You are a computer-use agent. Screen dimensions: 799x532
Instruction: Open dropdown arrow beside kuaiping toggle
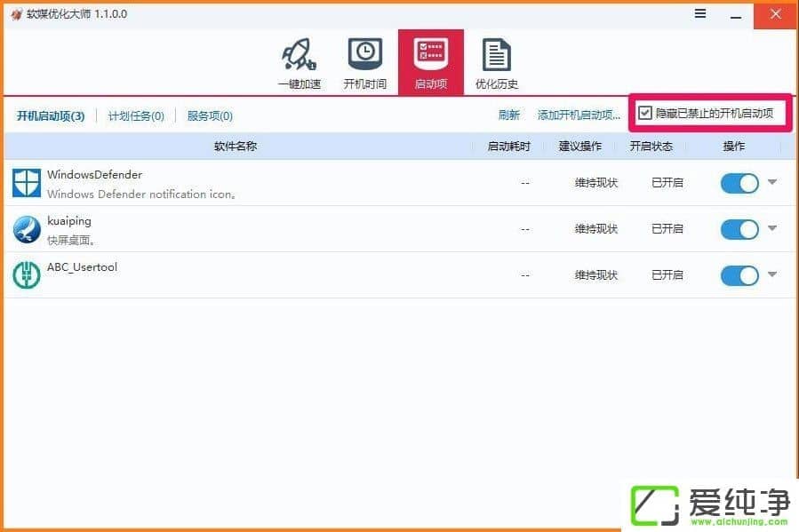coord(772,228)
